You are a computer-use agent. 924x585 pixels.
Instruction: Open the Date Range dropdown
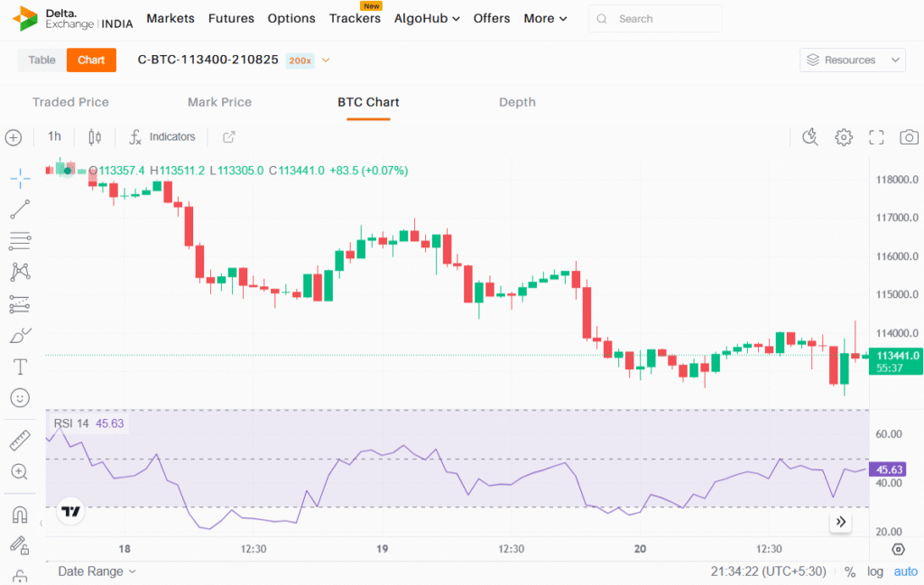coord(97,571)
